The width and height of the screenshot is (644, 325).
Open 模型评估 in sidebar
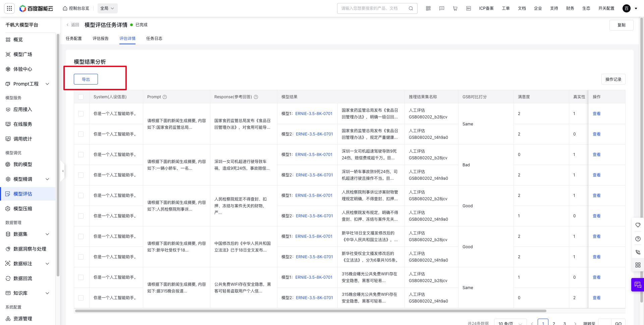click(28, 194)
